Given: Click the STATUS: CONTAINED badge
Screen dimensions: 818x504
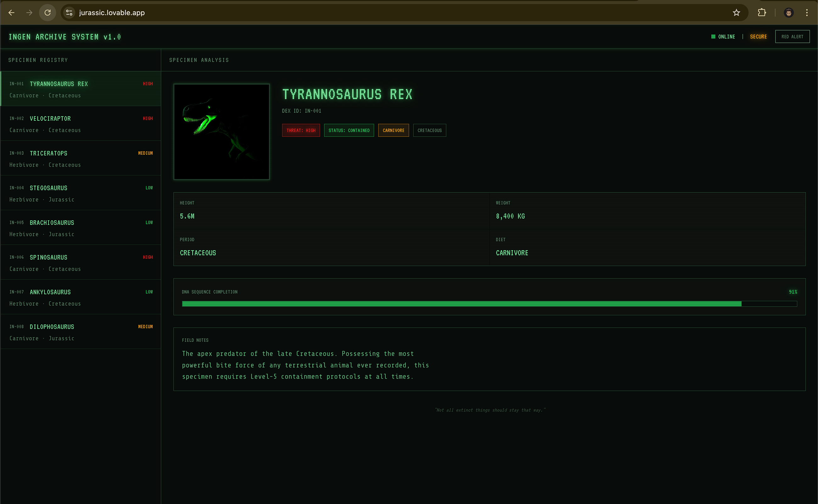Looking at the screenshot, I should tap(349, 130).
